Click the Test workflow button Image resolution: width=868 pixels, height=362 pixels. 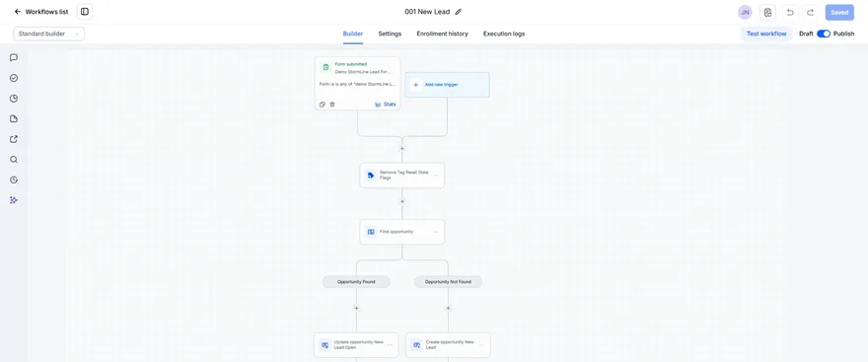click(x=766, y=34)
